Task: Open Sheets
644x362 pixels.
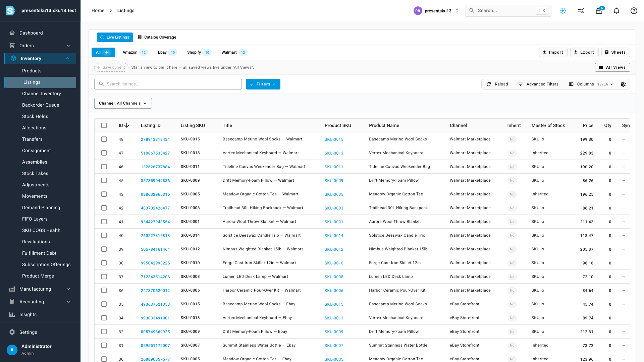Action: pyautogui.click(x=615, y=52)
